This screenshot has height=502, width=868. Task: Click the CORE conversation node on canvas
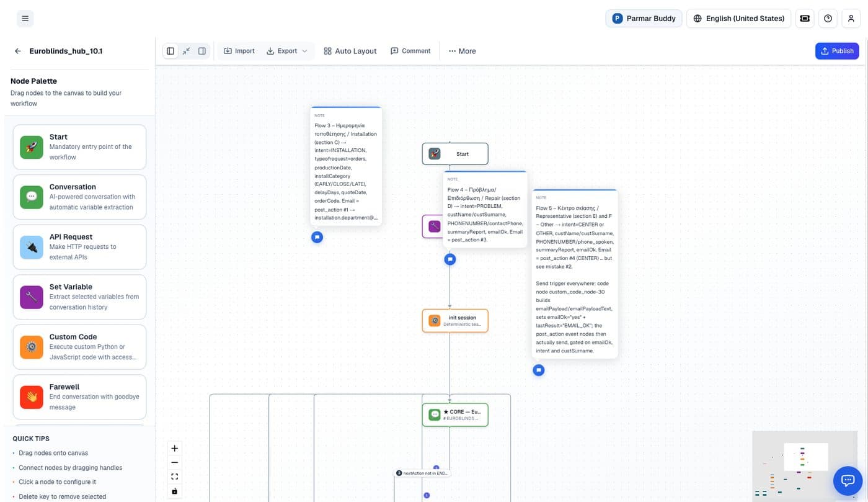pos(455,415)
